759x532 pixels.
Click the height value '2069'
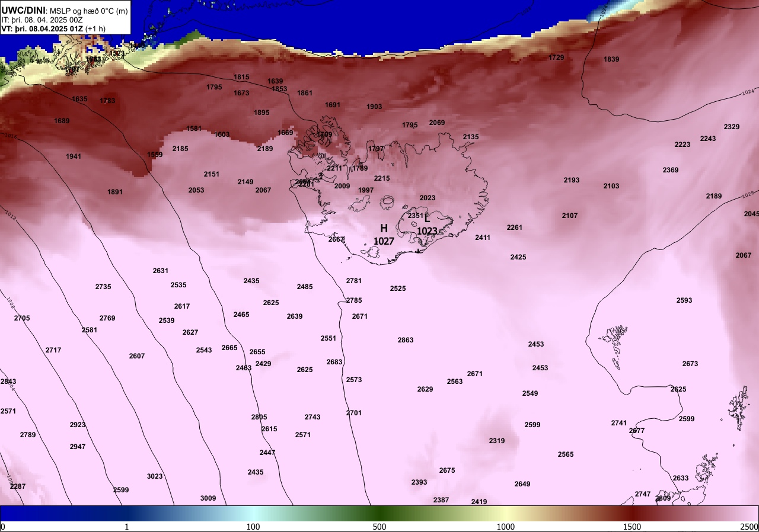click(x=437, y=123)
